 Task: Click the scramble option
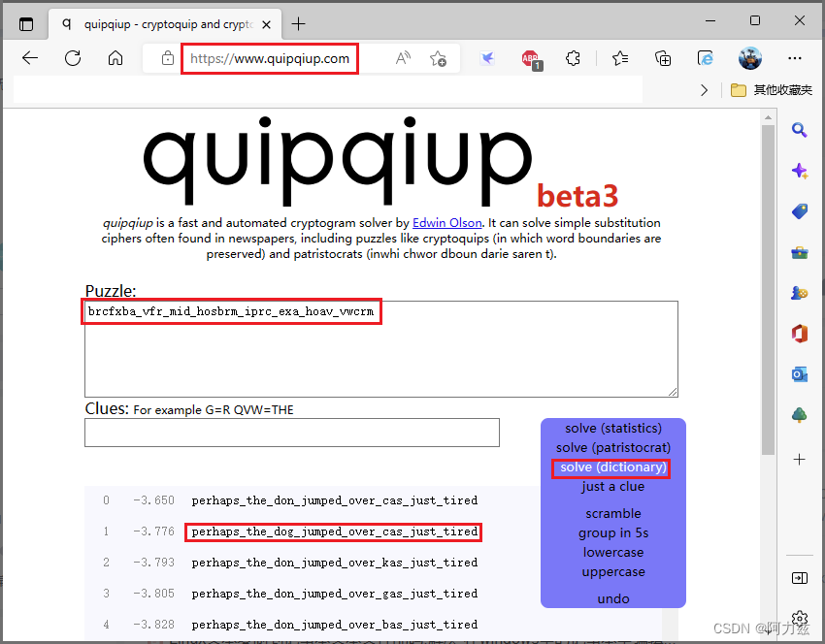613,514
